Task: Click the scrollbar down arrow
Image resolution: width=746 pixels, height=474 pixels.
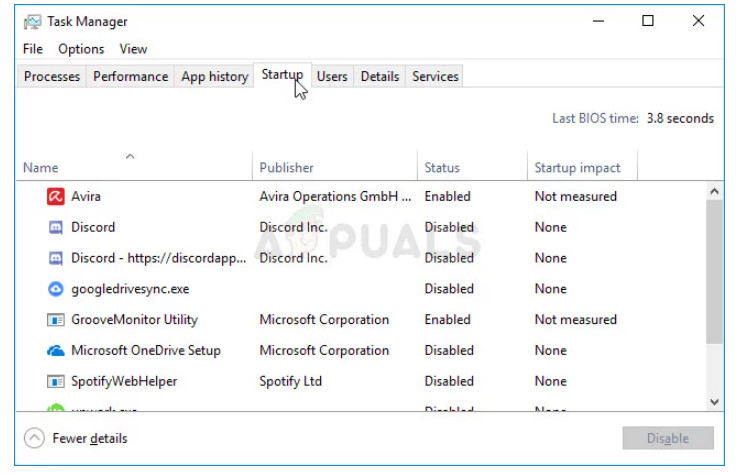Action: [714, 401]
